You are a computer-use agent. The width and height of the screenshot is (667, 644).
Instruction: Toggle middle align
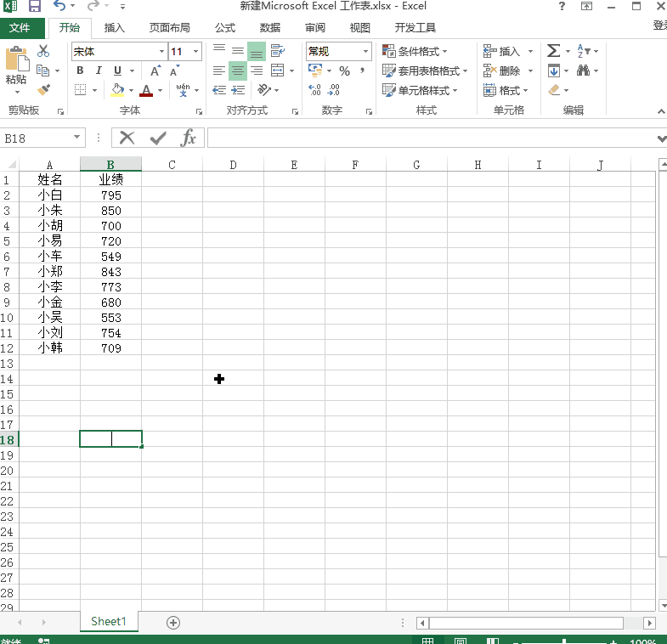pos(238,51)
